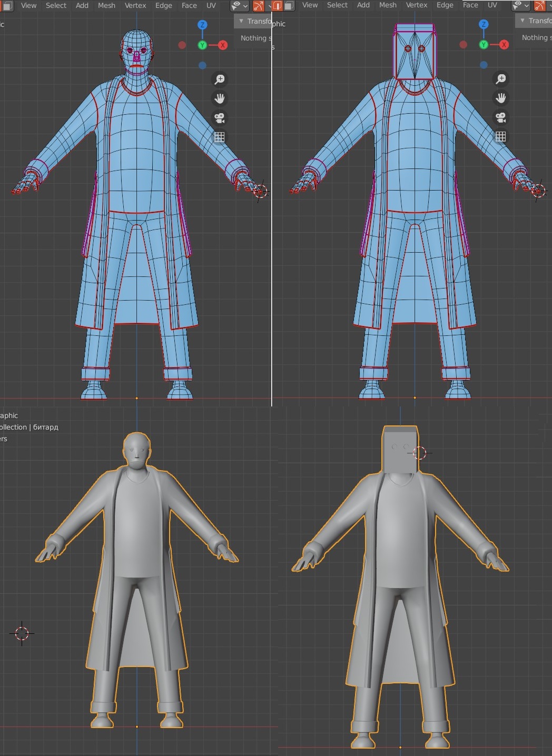552x756 pixels.
Task: Click box-shaped head of blue wireframe mesh
Action: point(415,51)
